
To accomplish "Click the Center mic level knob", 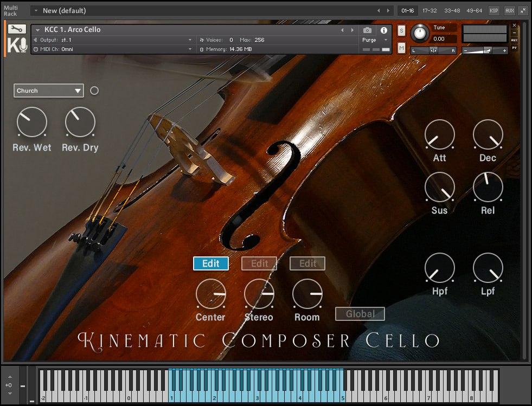I will (x=211, y=294).
